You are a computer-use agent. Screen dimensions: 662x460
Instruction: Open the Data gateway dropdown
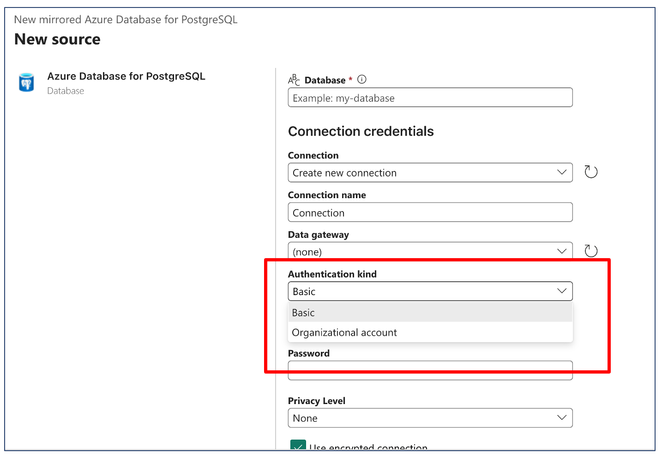coord(430,251)
